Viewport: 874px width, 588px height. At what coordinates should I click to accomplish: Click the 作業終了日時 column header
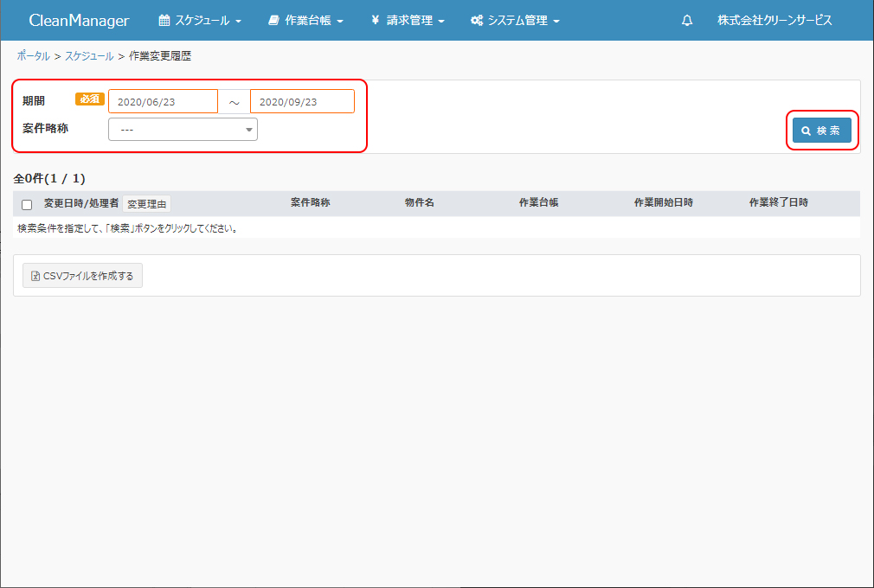coord(778,202)
